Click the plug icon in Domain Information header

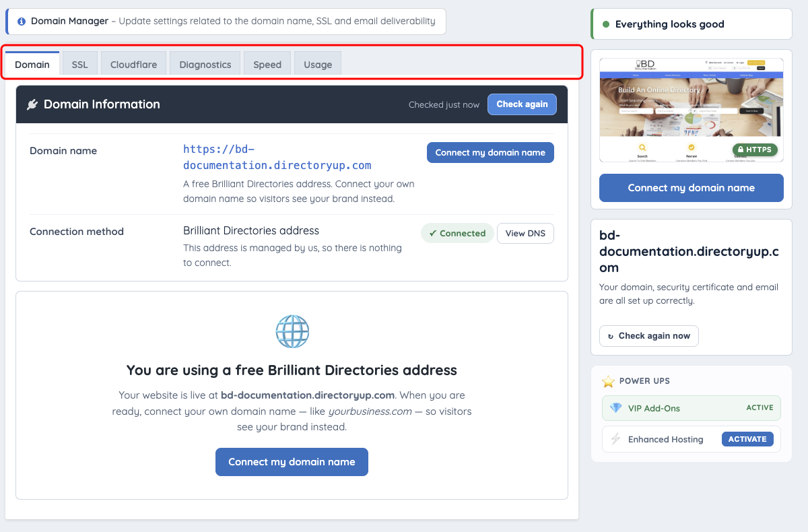pos(32,104)
